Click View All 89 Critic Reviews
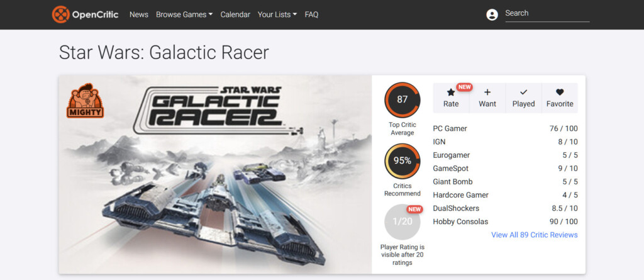 (535, 235)
